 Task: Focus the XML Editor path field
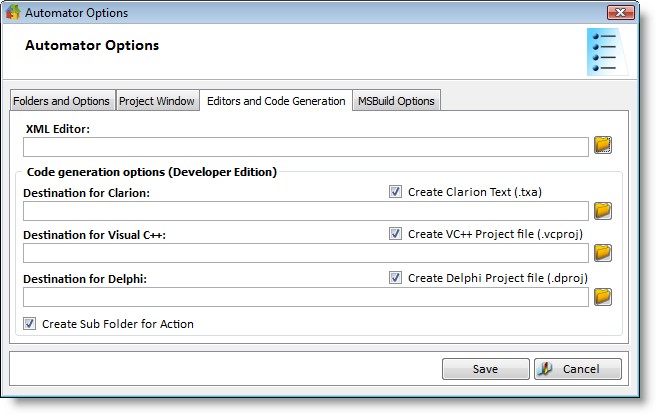(306, 147)
